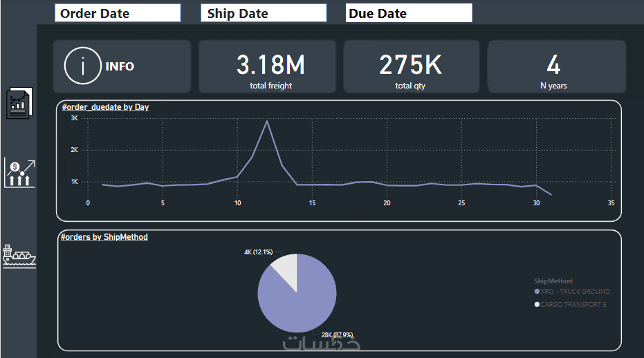Image resolution: width=644 pixels, height=358 pixels.
Task: Open the sales growth chart icon
Action: tap(19, 173)
